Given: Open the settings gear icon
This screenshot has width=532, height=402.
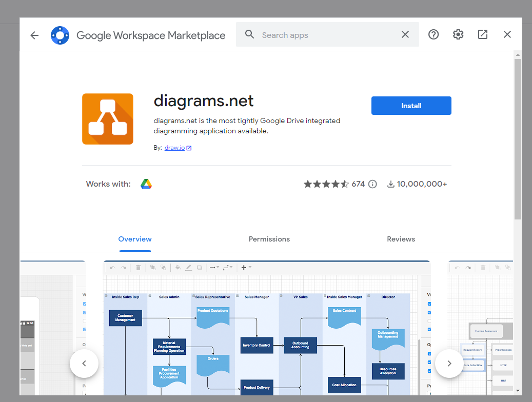Looking at the screenshot, I should click(x=458, y=34).
